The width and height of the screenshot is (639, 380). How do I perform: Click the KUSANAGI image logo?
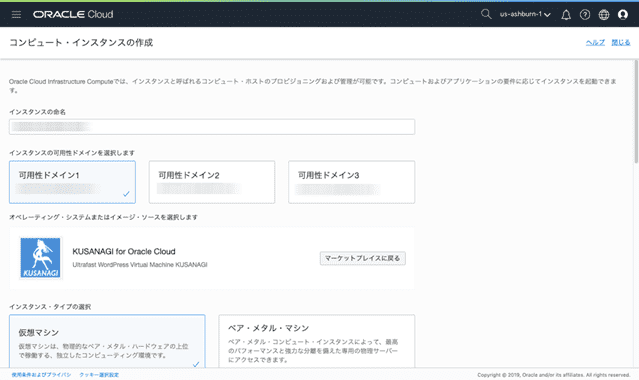40,258
